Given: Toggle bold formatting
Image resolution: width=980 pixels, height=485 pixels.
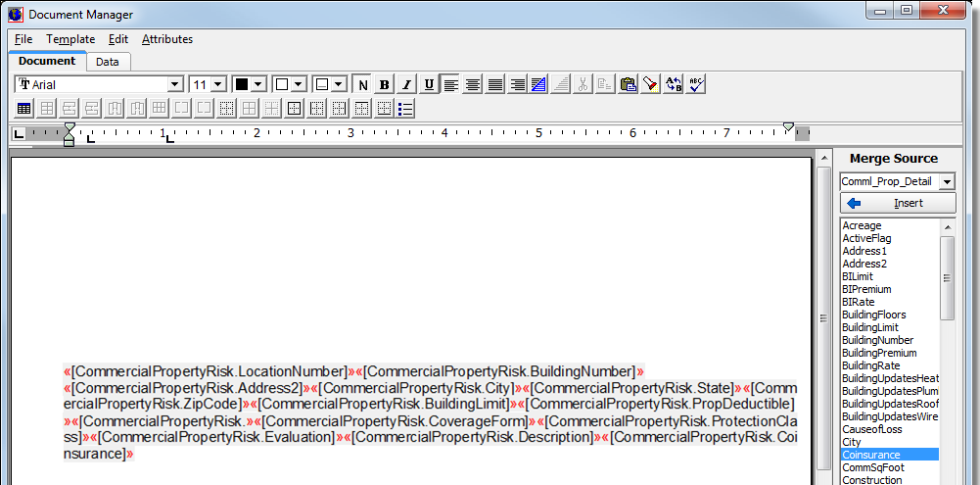Looking at the screenshot, I should tap(384, 84).
